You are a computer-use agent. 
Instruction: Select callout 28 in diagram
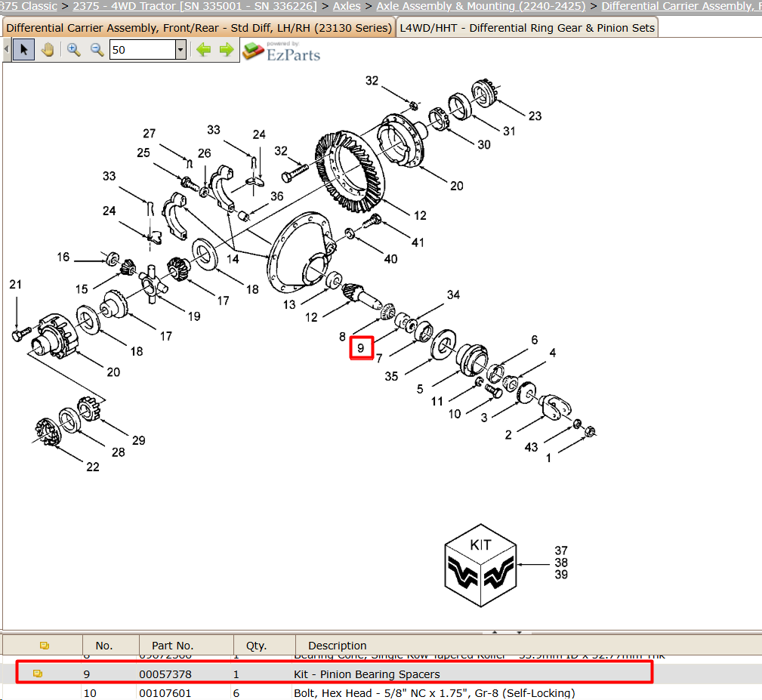tap(119, 453)
